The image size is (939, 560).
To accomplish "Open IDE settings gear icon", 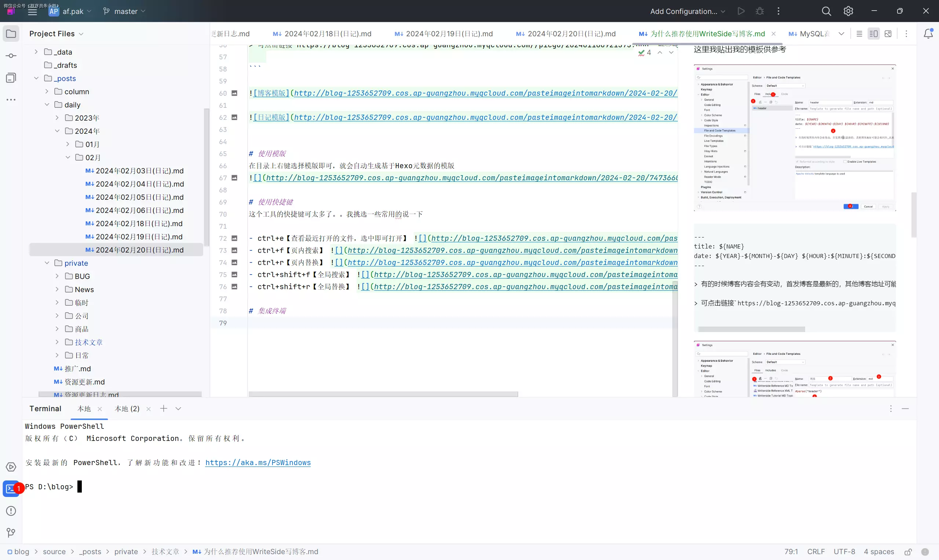I will click(848, 11).
